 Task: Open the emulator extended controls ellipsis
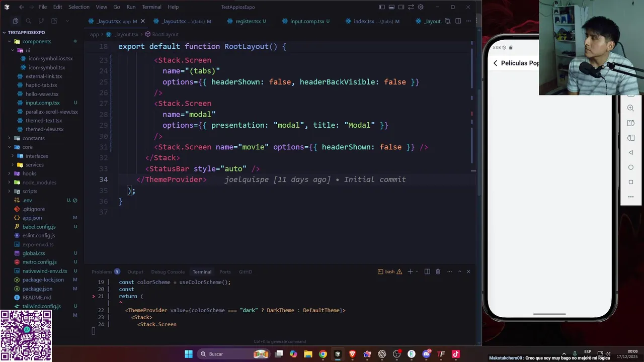click(631, 197)
